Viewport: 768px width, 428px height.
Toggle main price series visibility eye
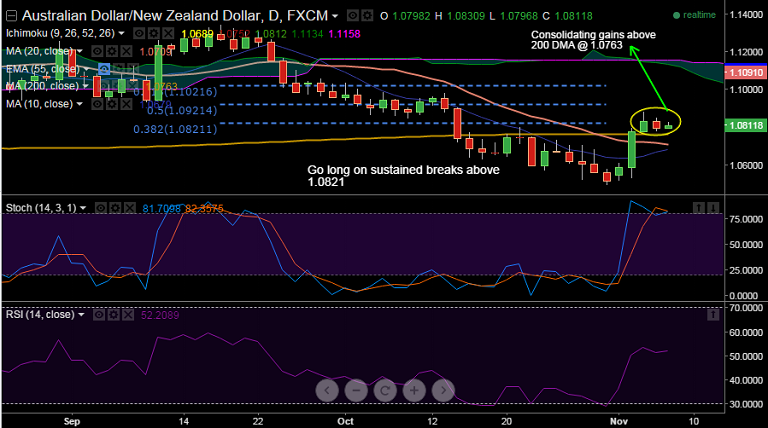click(x=353, y=16)
